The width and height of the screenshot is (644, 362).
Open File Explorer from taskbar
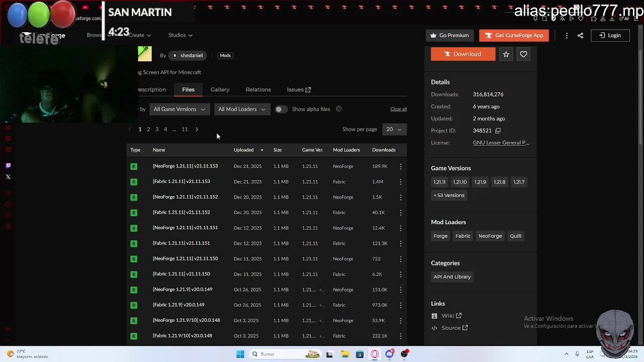[x=345, y=354]
